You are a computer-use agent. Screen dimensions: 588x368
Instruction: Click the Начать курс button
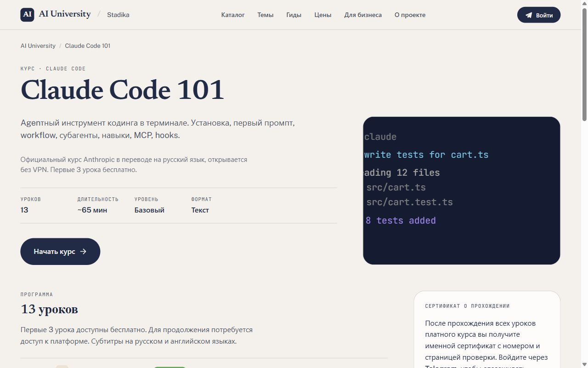[x=60, y=252]
